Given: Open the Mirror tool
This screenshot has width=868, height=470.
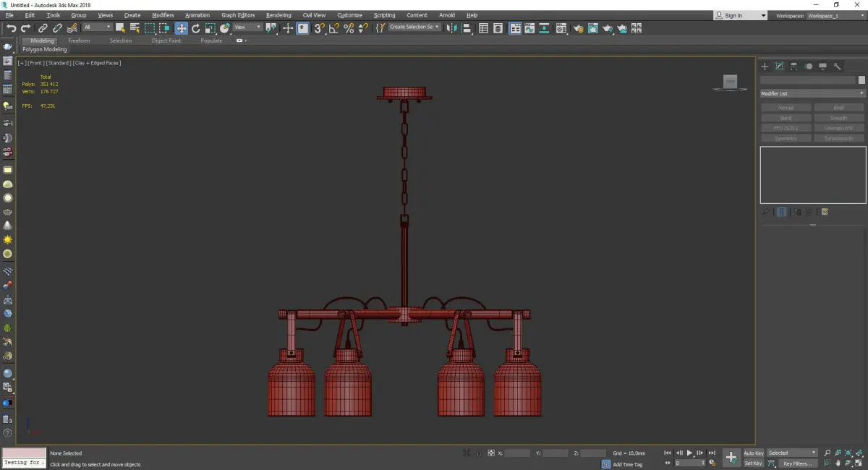Looking at the screenshot, I should [x=452, y=28].
